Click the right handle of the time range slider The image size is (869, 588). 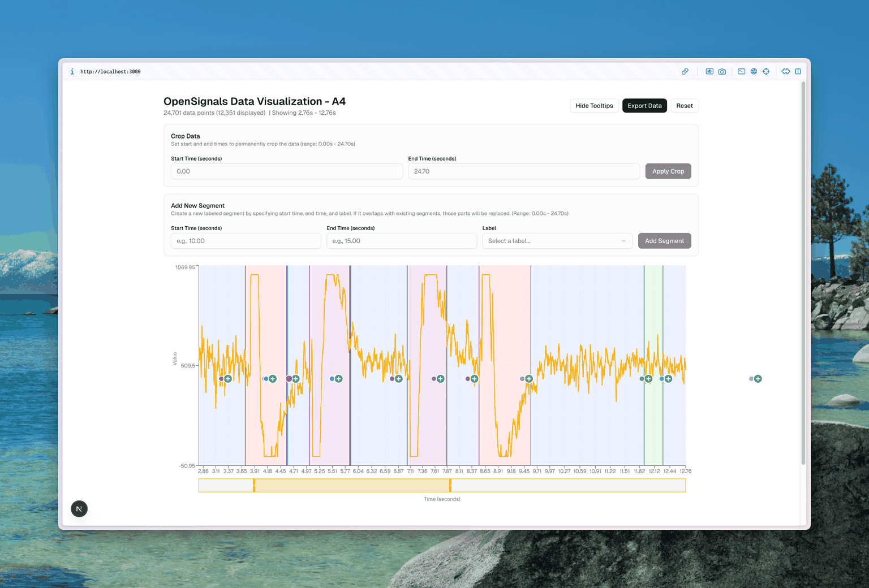pyautogui.click(x=450, y=485)
